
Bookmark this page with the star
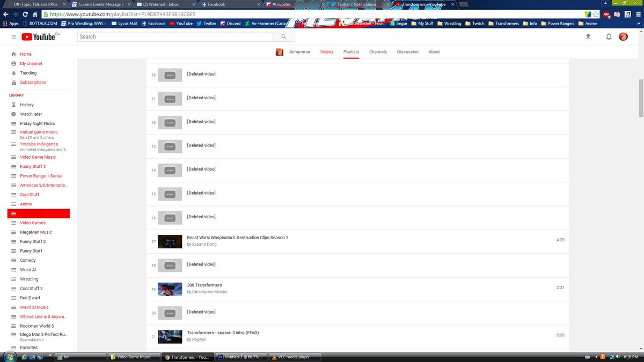pyautogui.click(x=596, y=14)
